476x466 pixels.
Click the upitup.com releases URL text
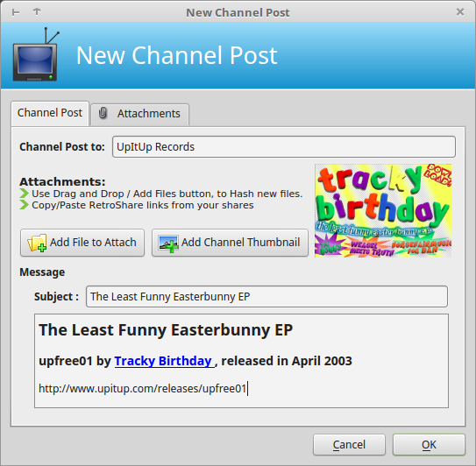(x=142, y=389)
